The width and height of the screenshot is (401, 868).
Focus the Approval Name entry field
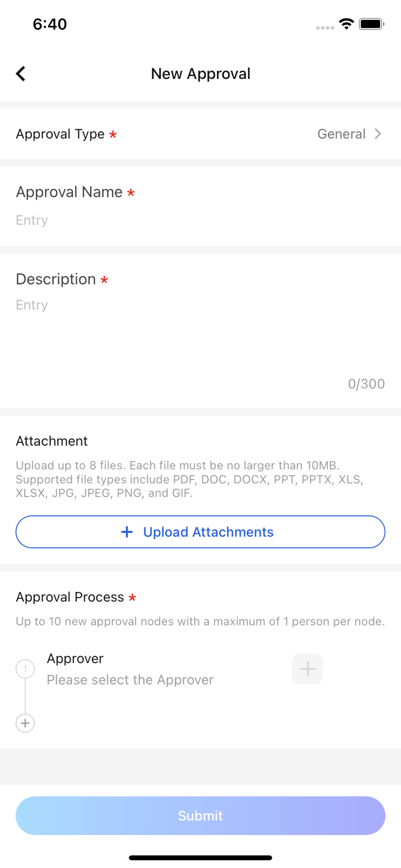coord(200,220)
